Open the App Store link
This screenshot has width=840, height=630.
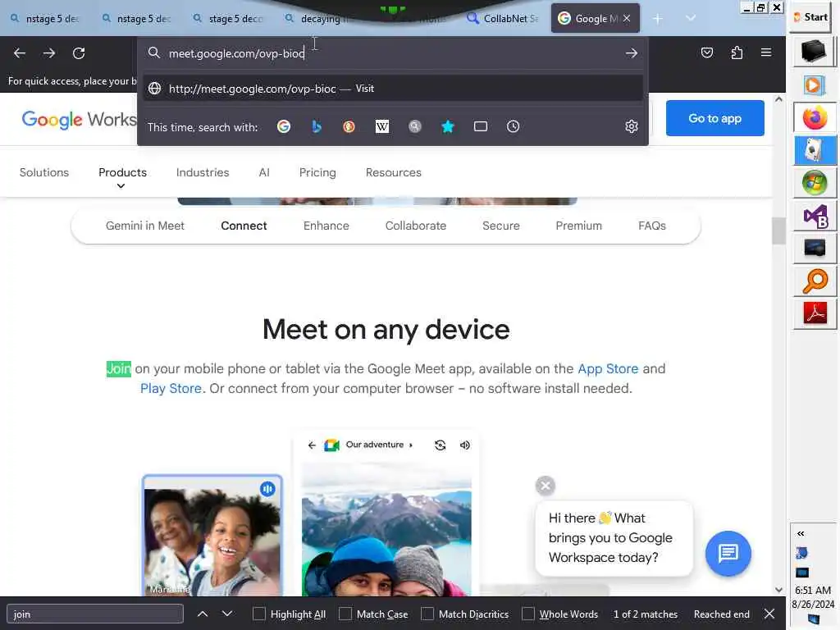pos(608,368)
